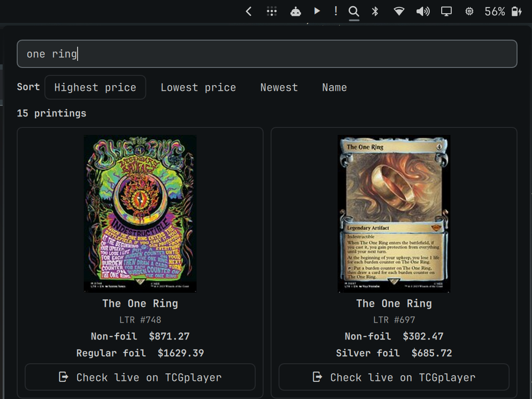Click The One Ring title above LTR #748
The width and height of the screenshot is (532, 399).
pos(140,303)
